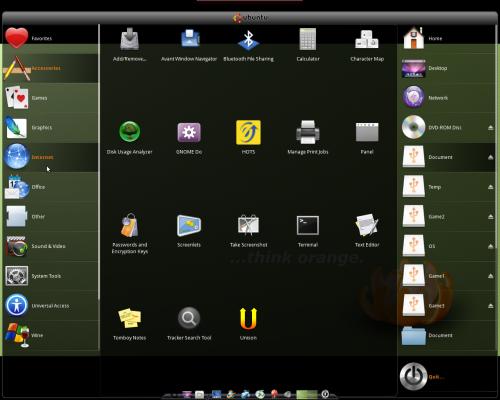Image resolution: width=500 pixels, height=400 pixels.
Task: Open Avant Window Navigator
Action: (189, 45)
